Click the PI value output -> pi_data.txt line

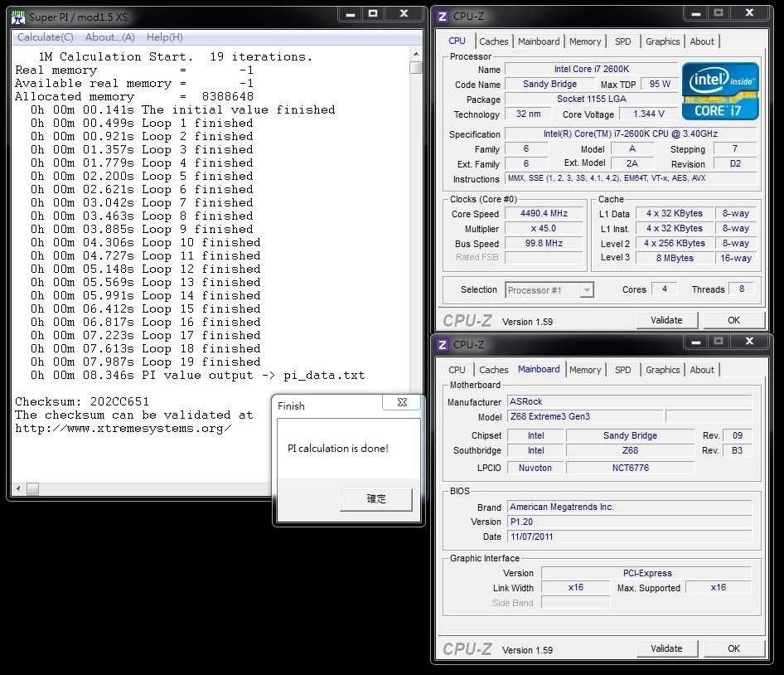pos(198,376)
